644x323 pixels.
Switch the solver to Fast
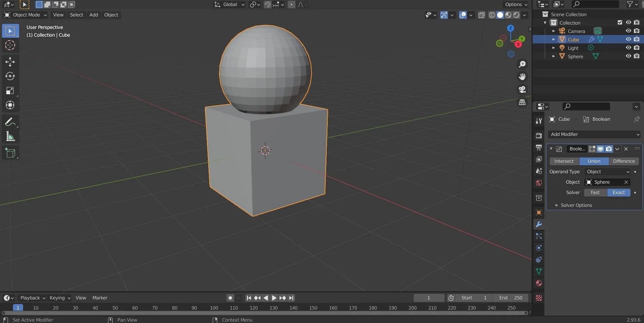coord(595,192)
